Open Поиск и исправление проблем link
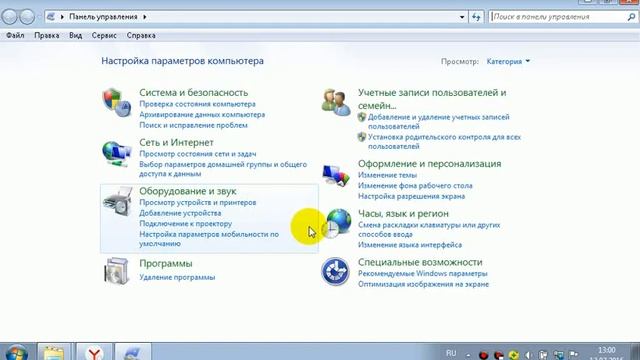Viewport: 640px width, 360px height. tap(193, 125)
